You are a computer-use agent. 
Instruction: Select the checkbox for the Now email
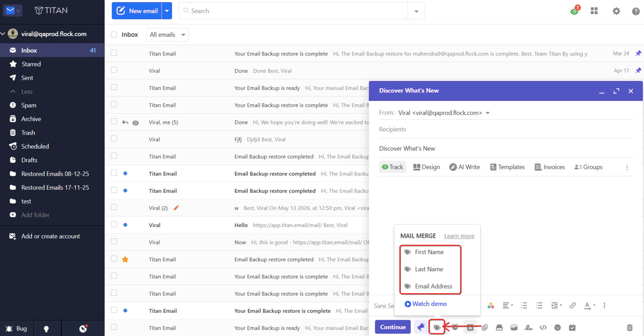114,241
